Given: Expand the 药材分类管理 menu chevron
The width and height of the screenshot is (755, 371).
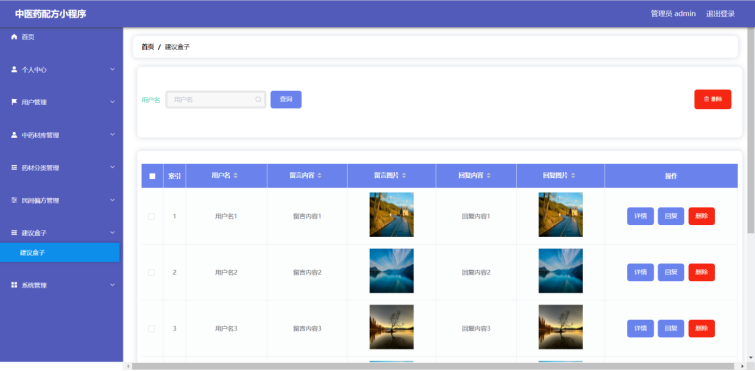Looking at the screenshot, I should 113,167.
